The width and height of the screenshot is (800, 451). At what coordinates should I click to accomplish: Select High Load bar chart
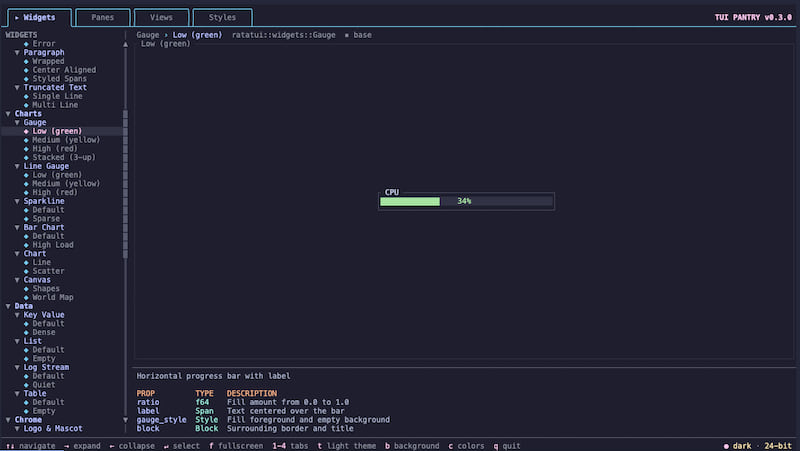[53, 245]
